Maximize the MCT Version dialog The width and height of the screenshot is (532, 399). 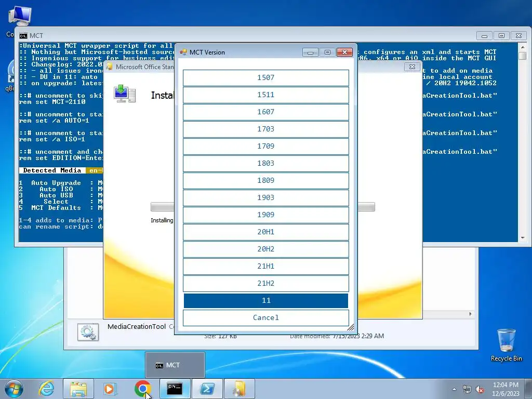pyautogui.click(x=327, y=52)
